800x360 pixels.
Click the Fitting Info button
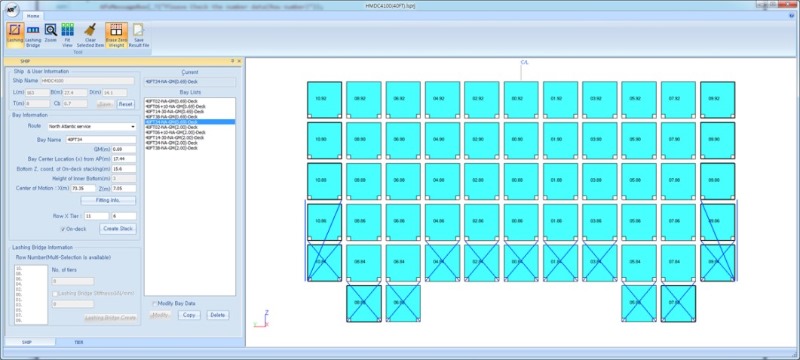click(108, 200)
